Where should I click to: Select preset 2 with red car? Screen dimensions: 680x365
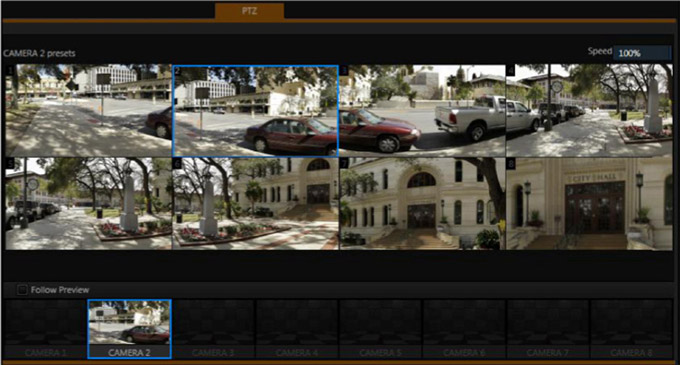coord(255,111)
